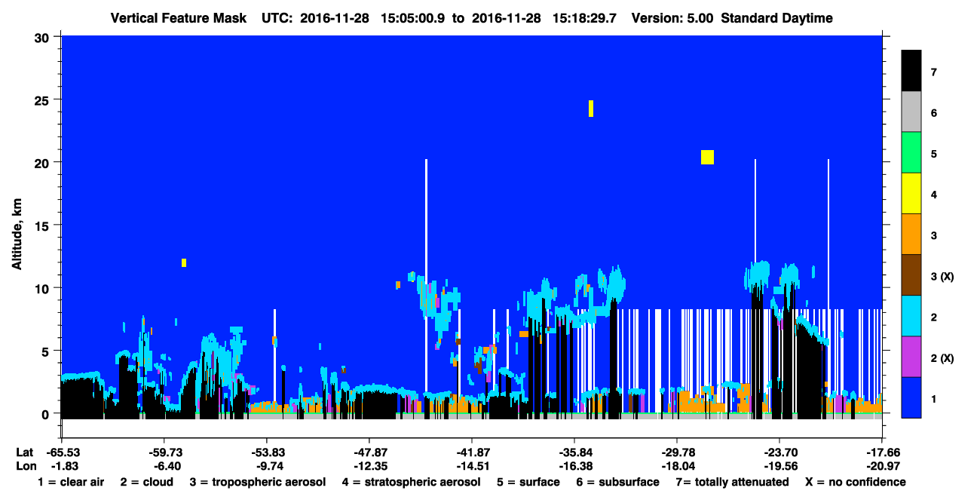Click the small yellow patch at 12 km altitude
980x503 pixels.
[184, 262]
